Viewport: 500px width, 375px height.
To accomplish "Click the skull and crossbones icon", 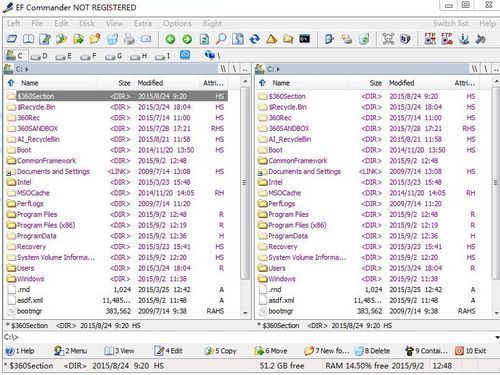I will tap(388, 39).
